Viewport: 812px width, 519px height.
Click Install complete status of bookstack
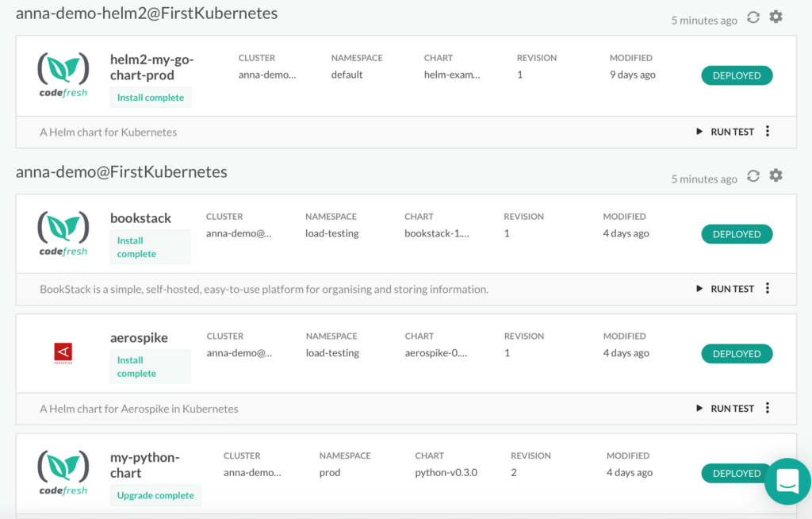click(x=151, y=247)
